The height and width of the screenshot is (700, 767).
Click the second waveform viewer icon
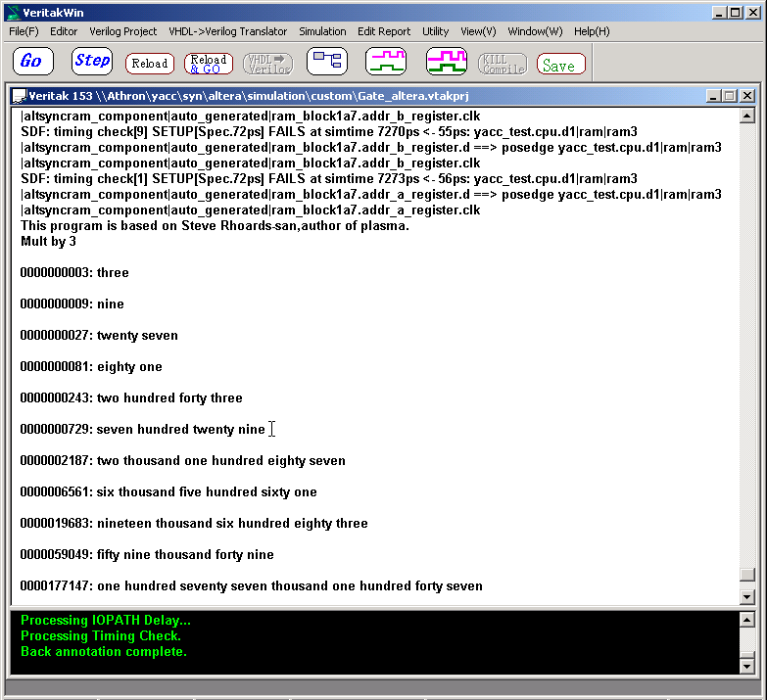(x=447, y=62)
